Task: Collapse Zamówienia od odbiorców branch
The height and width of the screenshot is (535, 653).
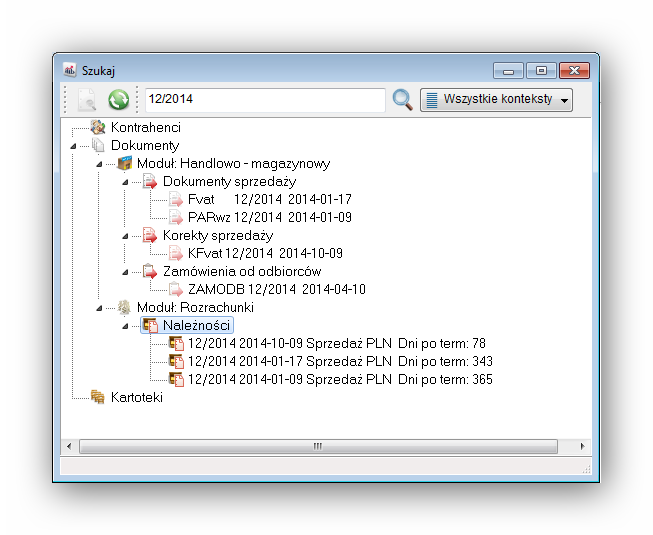Action: (125, 272)
